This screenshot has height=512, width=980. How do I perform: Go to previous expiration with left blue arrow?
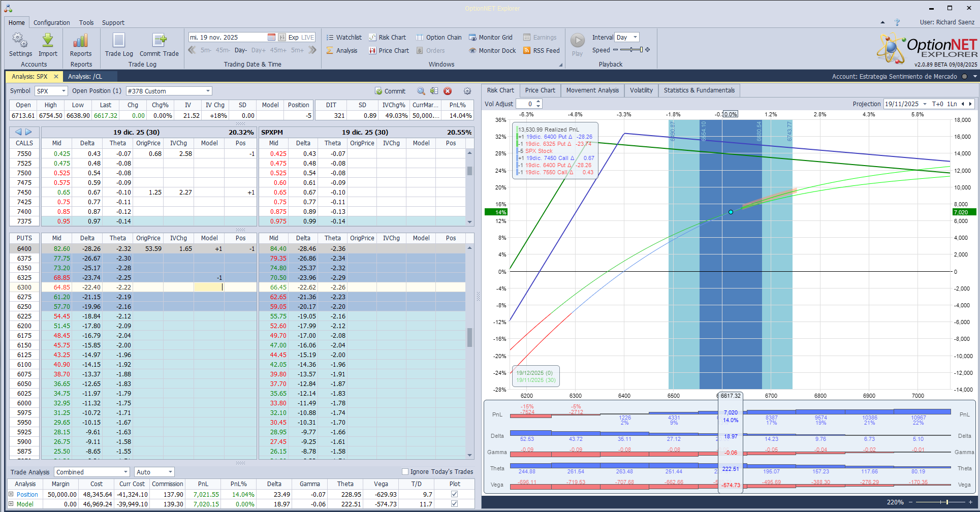point(18,132)
